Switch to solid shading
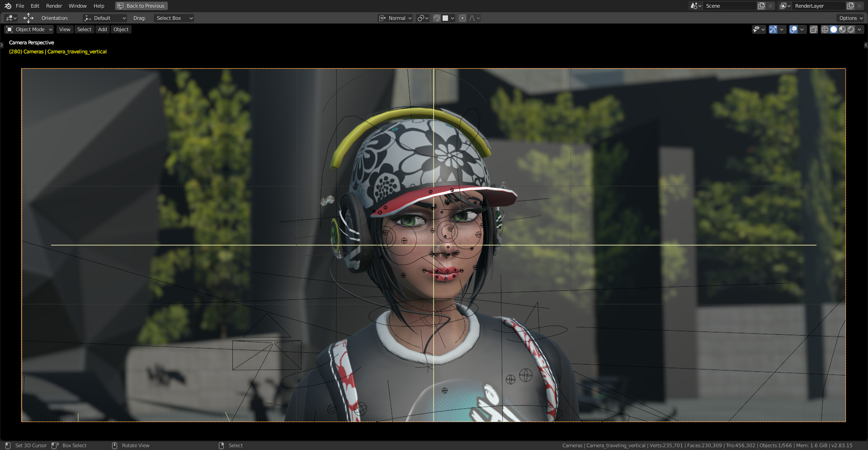The image size is (868, 450). coord(834,29)
